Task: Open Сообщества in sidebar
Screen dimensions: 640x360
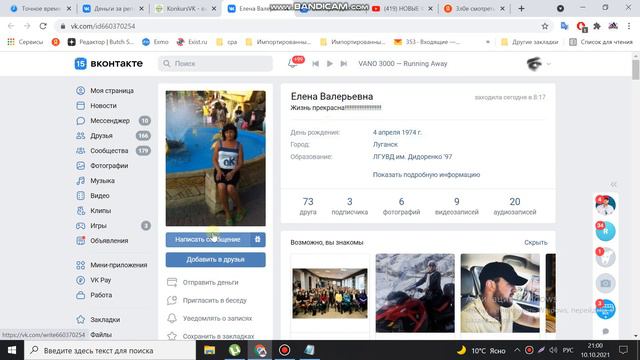Action: pos(109,151)
